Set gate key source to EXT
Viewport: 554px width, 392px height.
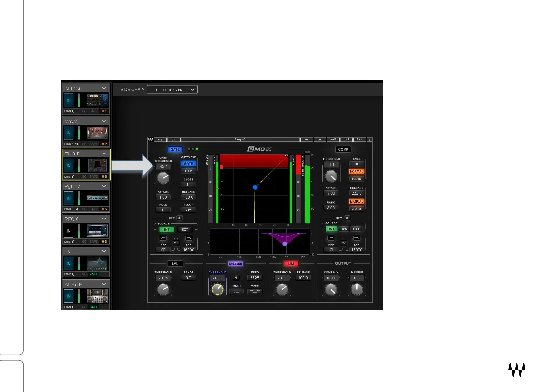185,230
